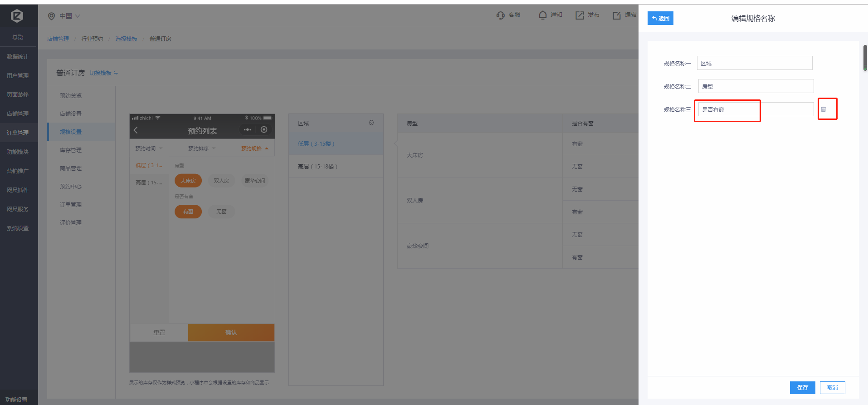
Task: Open 店铺管理 in the left sidebar
Action: (18, 114)
